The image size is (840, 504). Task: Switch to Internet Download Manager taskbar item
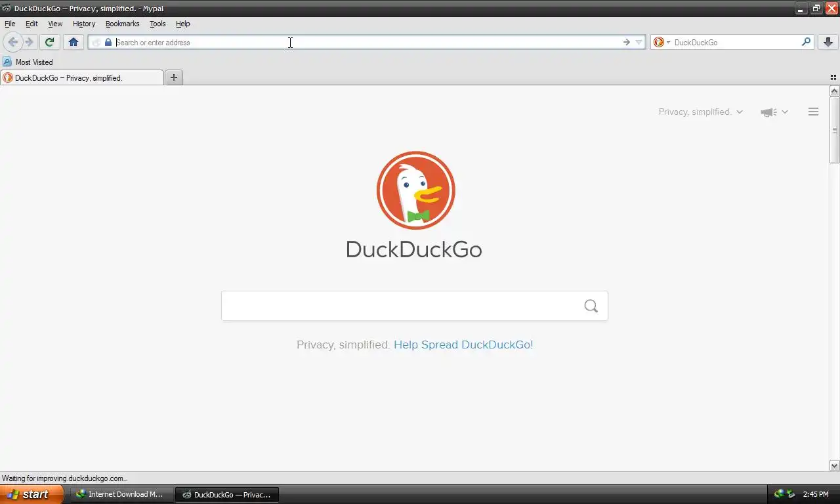point(122,494)
